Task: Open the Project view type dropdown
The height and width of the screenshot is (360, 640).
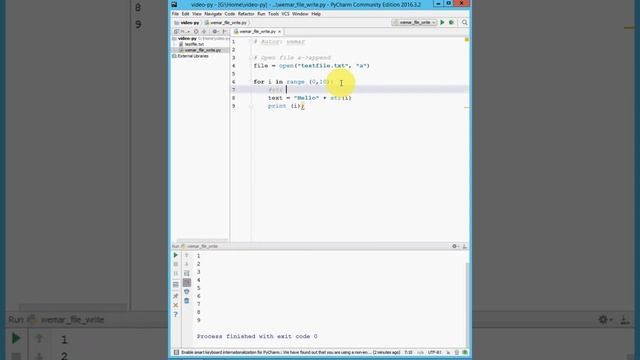Action: tap(182, 31)
